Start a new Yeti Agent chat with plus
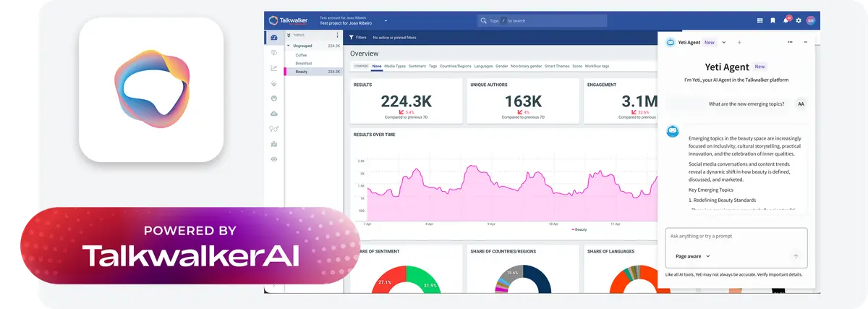 pos(739,42)
